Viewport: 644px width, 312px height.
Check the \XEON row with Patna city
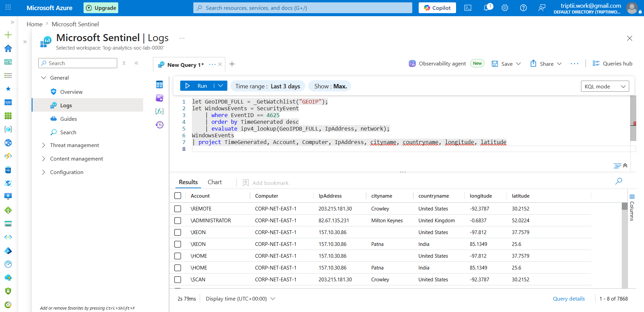pyautogui.click(x=178, y=244)
